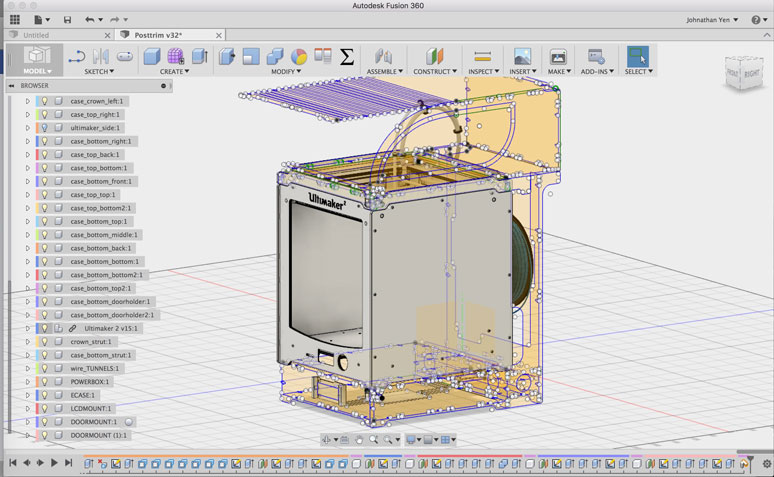Viewport: 774px width, 477px height.
Task: Toggle visibility bulb of case_top_back:1
Action: (x=44, y=154)
